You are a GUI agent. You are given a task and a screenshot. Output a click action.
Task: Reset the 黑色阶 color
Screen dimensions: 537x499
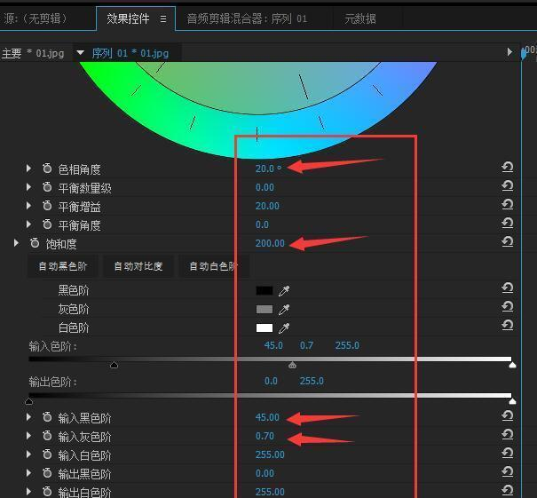click(507, 288)
